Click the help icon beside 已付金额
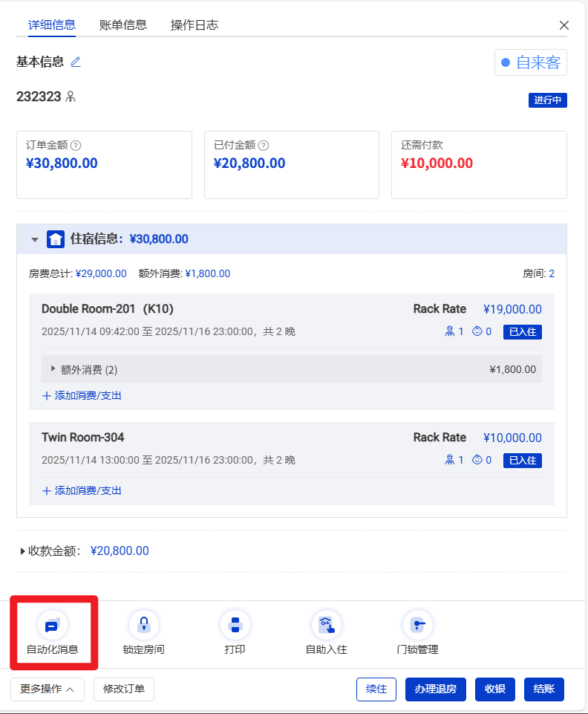The width and height of the screenshot is (588, 714). coord(264,146)
